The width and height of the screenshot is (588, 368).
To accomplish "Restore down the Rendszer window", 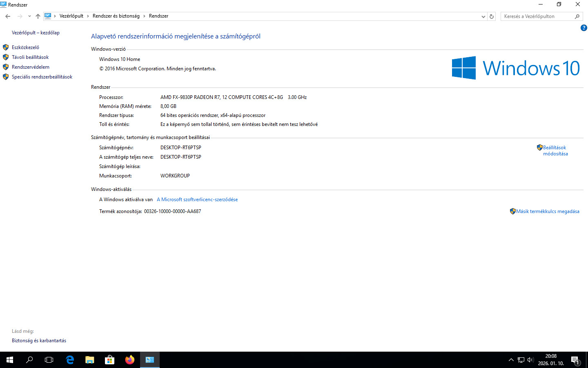I will (x=559, y=4).
